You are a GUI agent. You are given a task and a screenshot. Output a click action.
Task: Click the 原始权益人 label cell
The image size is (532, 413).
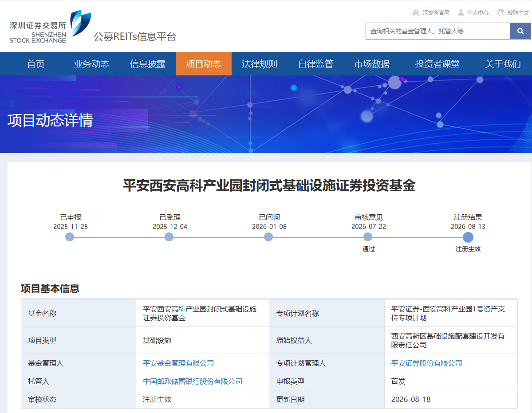pyautogui.click(x=327, y=340)
